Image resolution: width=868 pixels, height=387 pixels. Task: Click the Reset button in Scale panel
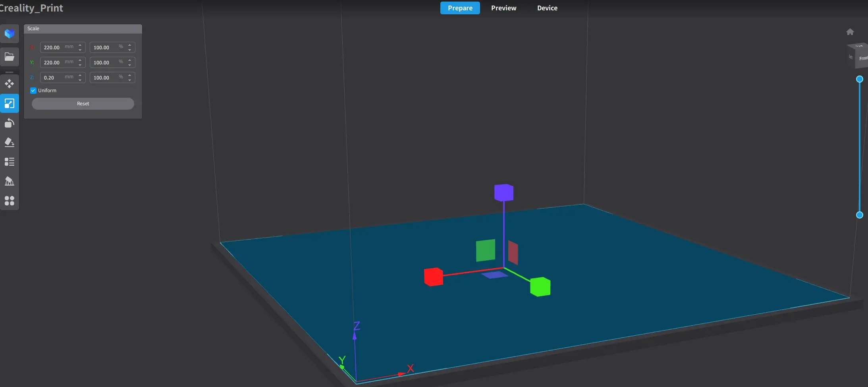83,104
